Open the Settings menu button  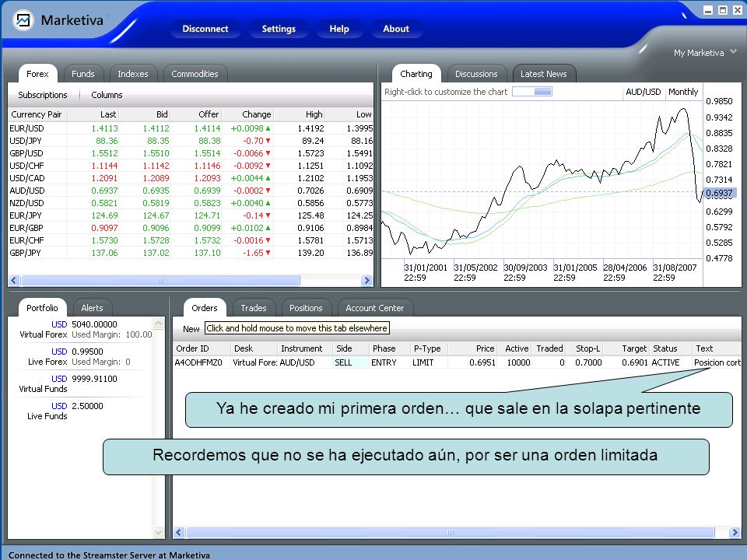[x=279, y=29]
